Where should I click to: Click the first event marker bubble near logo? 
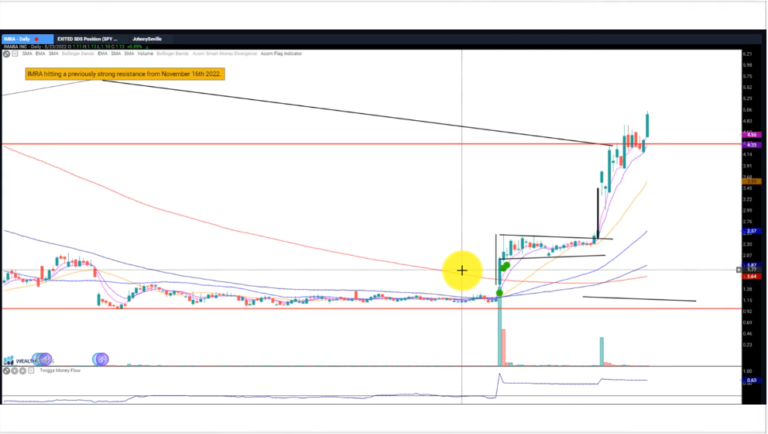pyautogui.click(x=44, y=359)
